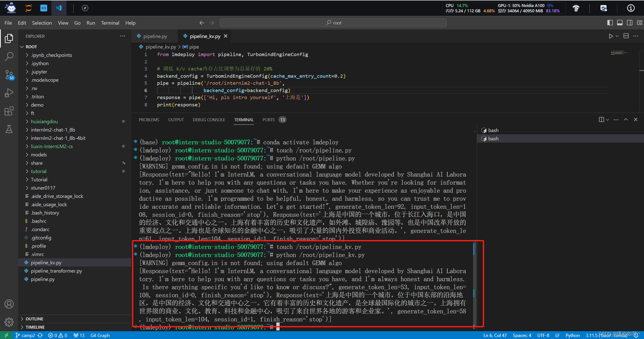Click the code terminal icon in top bar
This screenshot has height=339, width=644.
click(44, 8)
